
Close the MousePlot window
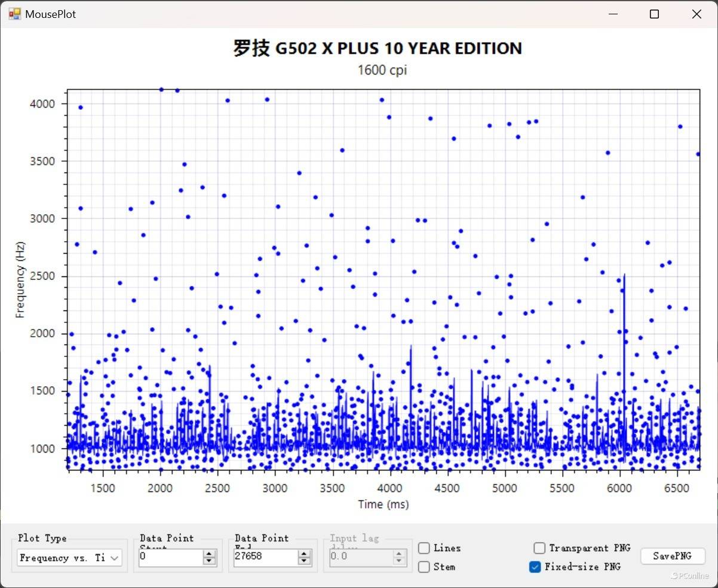(x=696, y=14)
